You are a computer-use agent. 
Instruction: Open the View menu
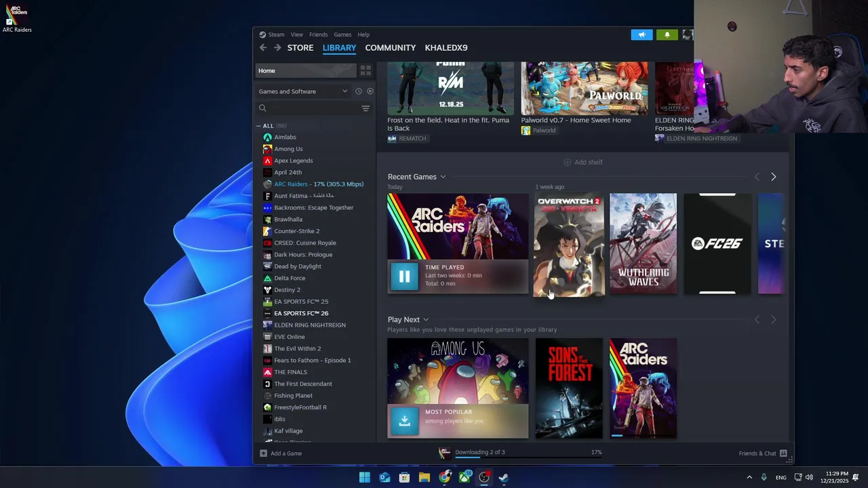[x=297, y=35]
